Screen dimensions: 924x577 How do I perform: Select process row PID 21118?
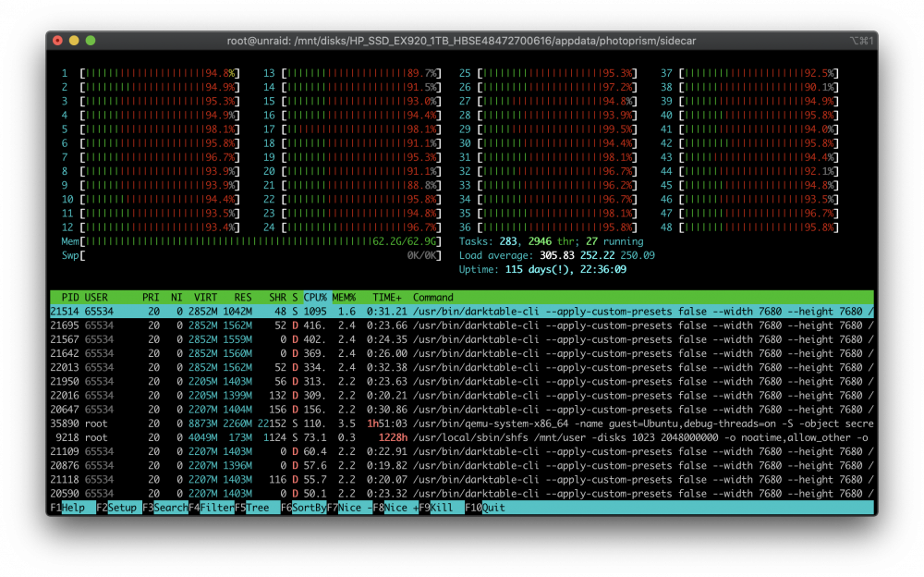click(x=461, y=480)
